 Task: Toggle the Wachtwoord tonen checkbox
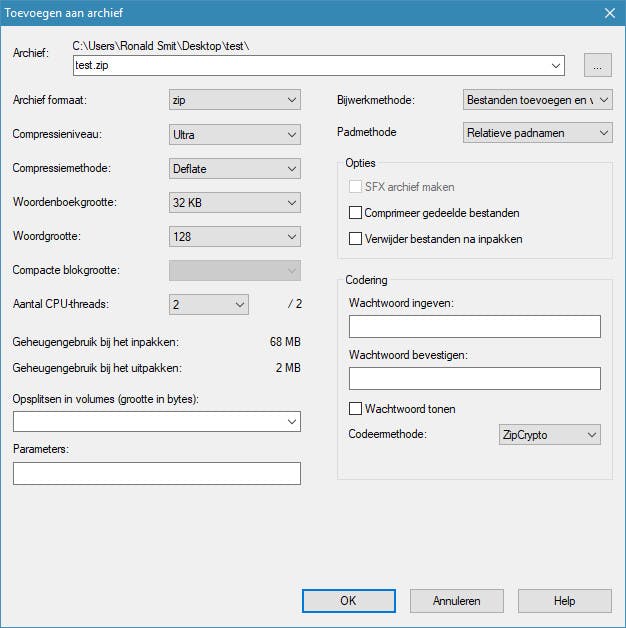pyautogui.click(x=355, y=409)
